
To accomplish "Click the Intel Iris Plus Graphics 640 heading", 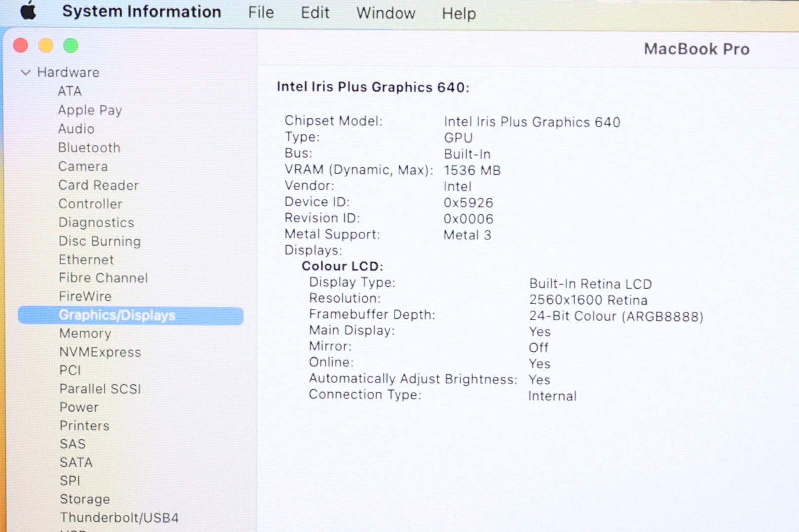I will (x=373, y=87).
